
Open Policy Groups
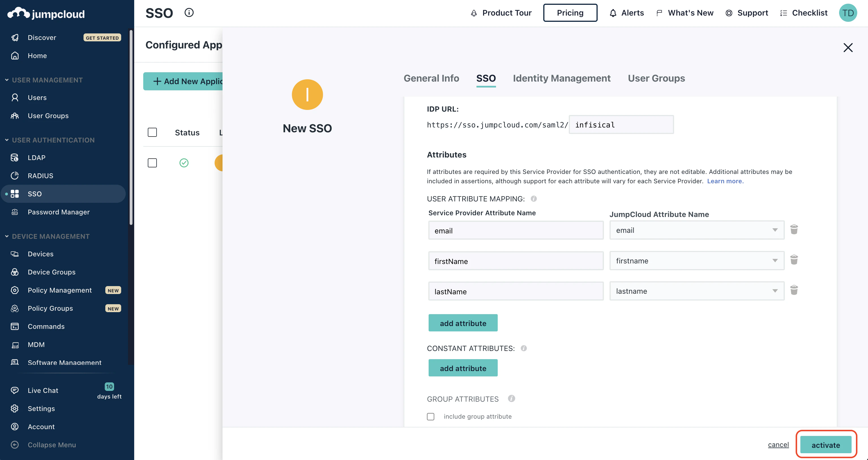point(50,308)
